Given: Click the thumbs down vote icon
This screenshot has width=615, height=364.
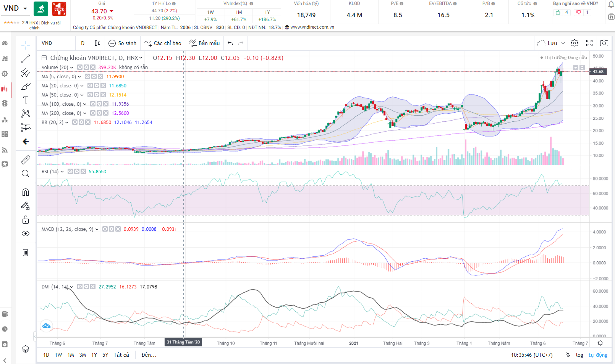Looking at the screenshot, I should tap(579, 13).
